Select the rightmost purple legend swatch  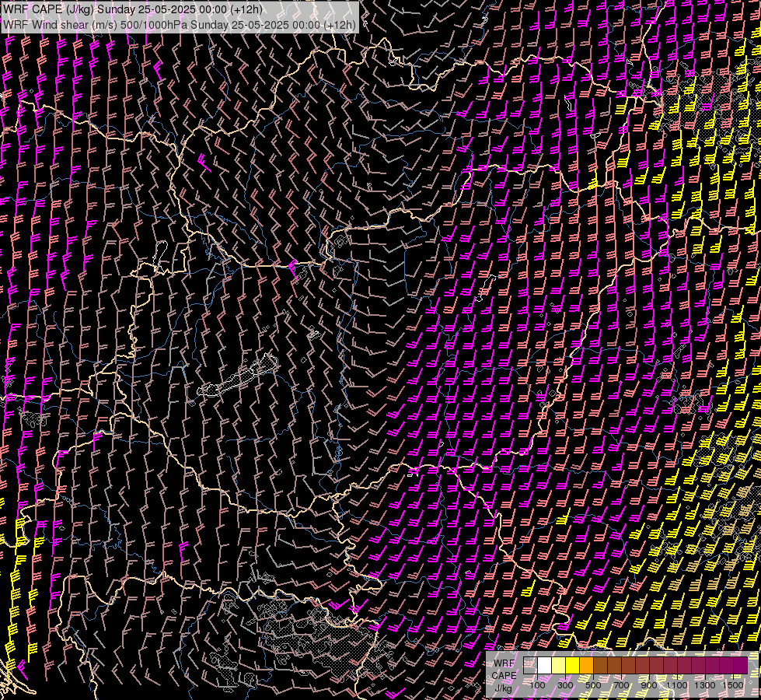pyautogui.click(x=741, y=665)
